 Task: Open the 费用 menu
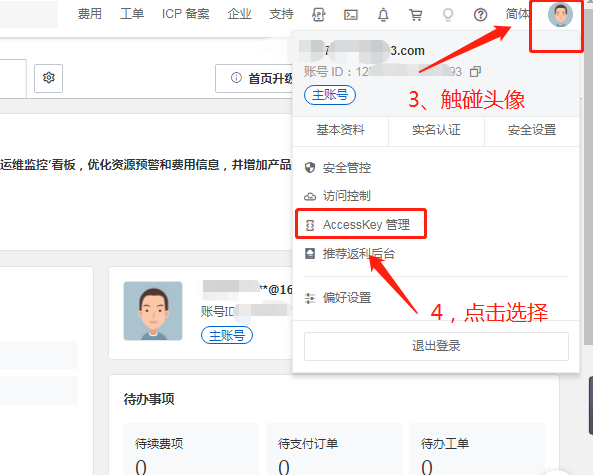[90, 14]
